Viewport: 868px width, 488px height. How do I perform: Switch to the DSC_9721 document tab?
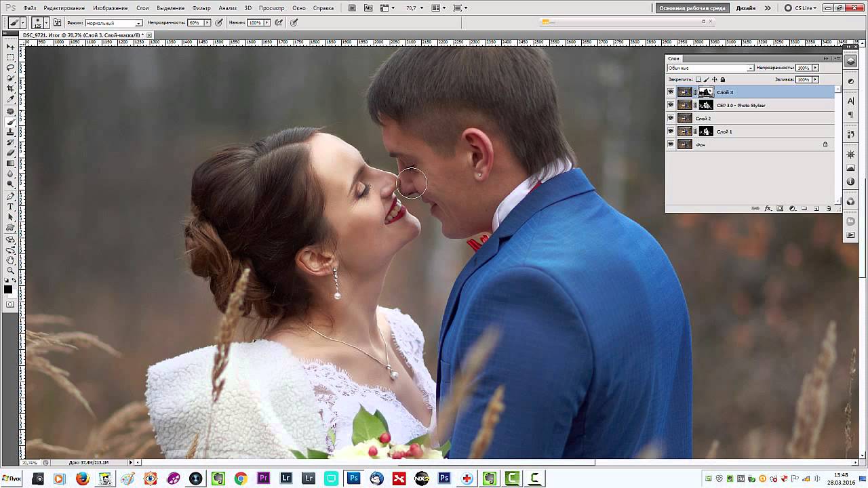tap(82, 35)
